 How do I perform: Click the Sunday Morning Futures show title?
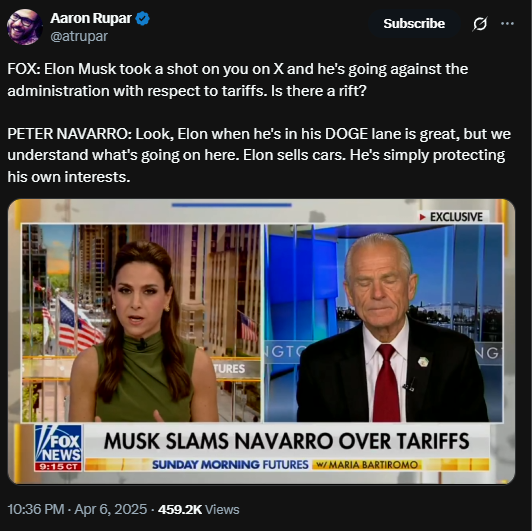tap(230, 464)
